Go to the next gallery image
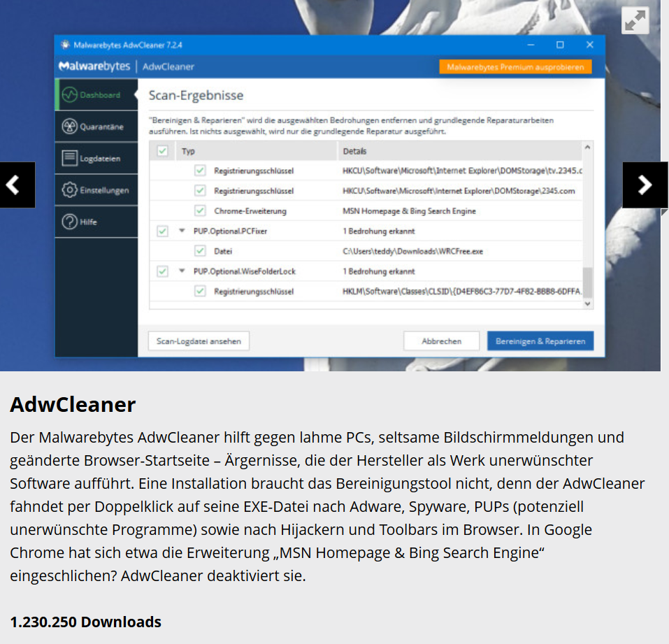This screenshot has height=644, width=669. (645, 185)
